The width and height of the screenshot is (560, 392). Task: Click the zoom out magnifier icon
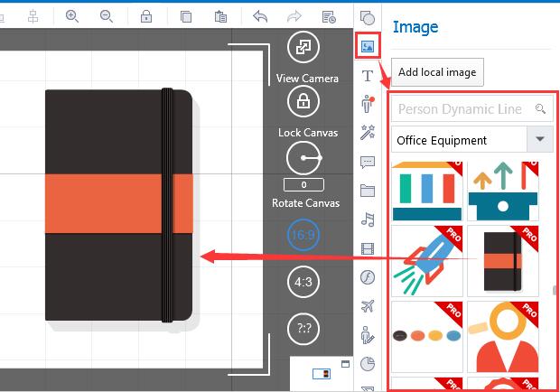(x=107, y=16)
